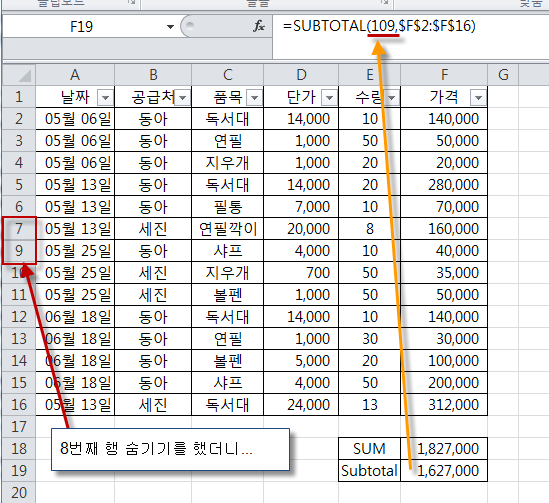This screenshot has height=503, width=549.
Task: Click the insert function fx icon
Action: 259,26
